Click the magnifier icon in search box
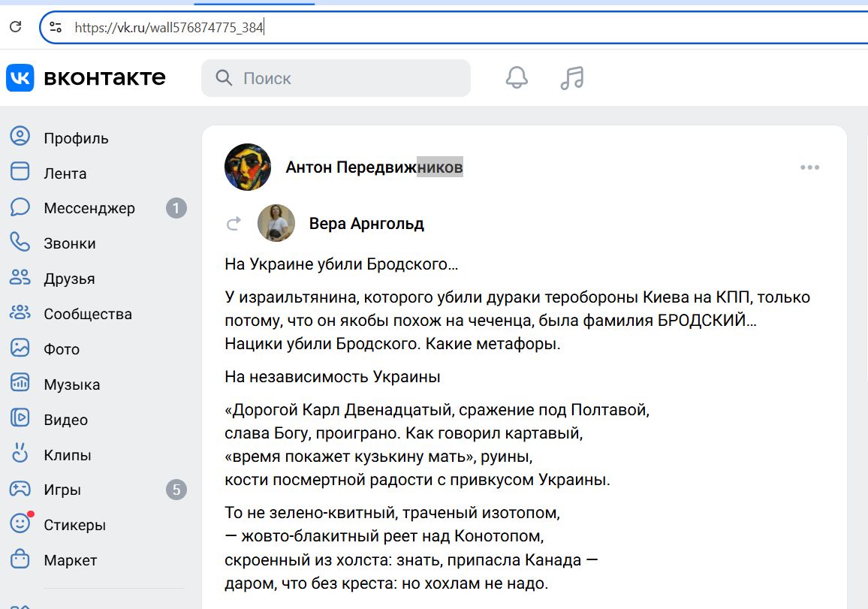868x609 pixels. [x=224, y=78]
